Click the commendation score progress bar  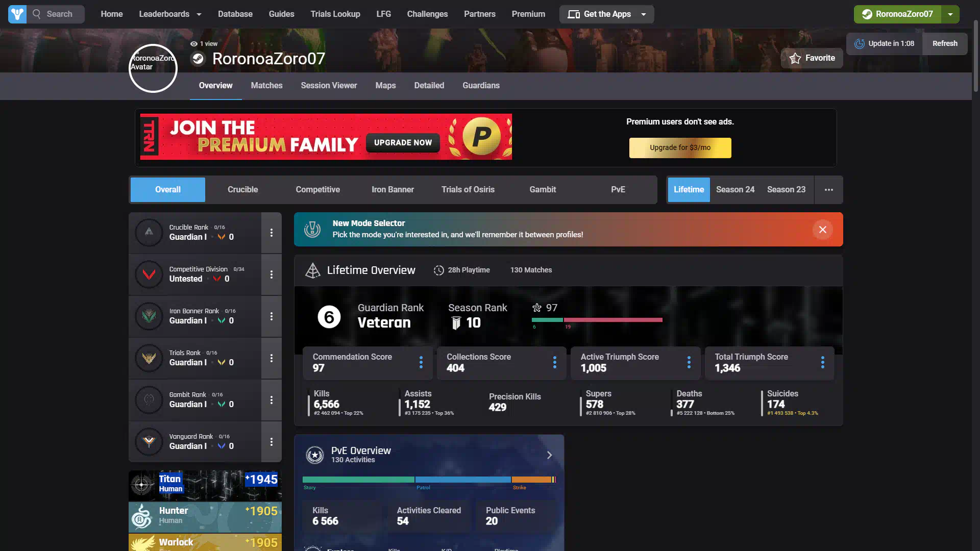[597, 320]
